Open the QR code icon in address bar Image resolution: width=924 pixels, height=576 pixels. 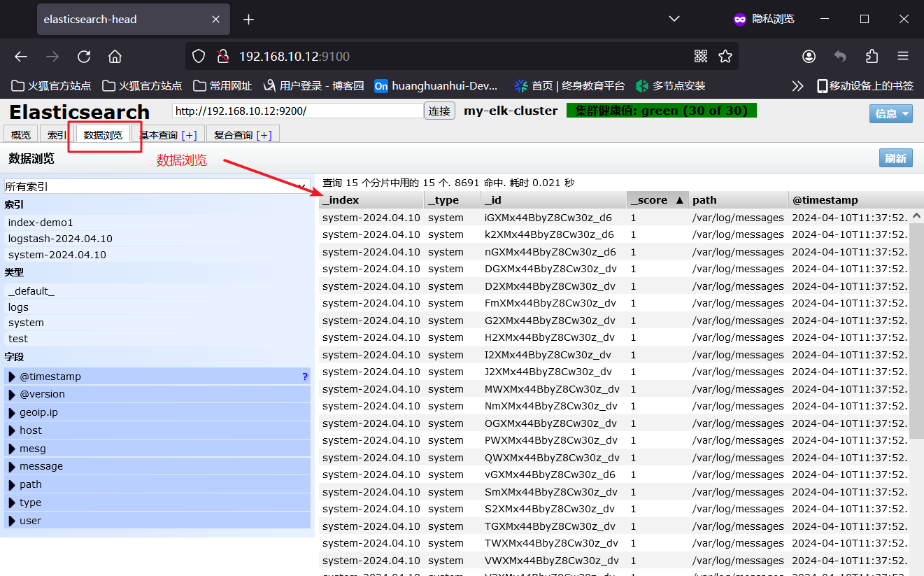[x=701, y=57]
